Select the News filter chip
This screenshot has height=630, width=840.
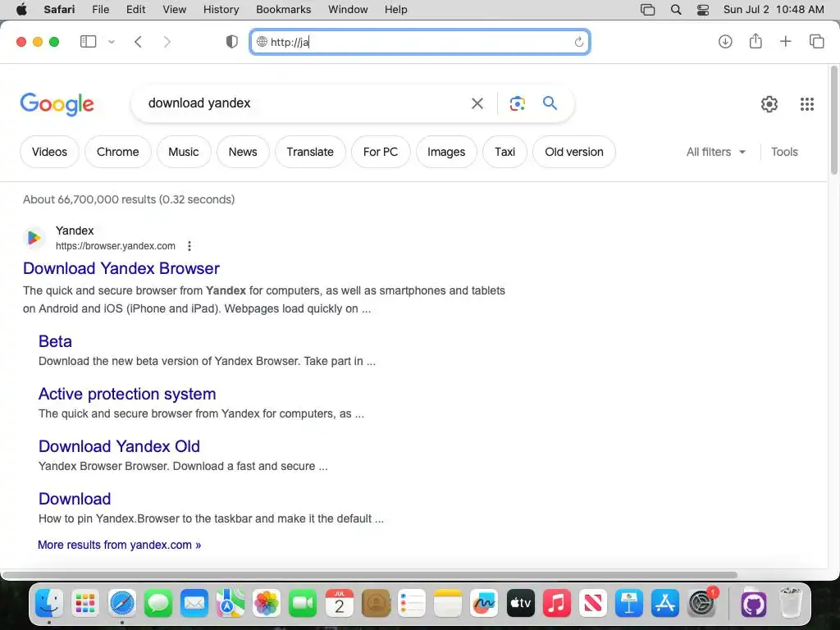pyautogui.click(x=243, y=152)
